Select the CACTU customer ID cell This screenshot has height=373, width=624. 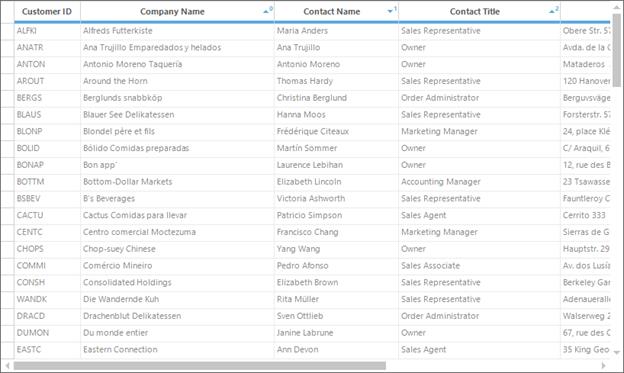47,215
